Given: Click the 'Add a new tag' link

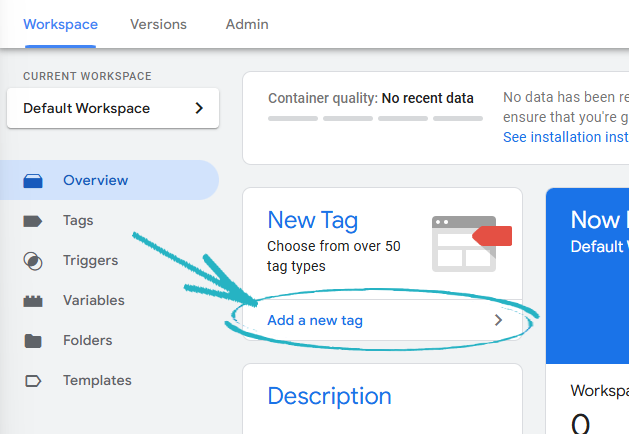Looking at the screenshot, I should 315,321.
